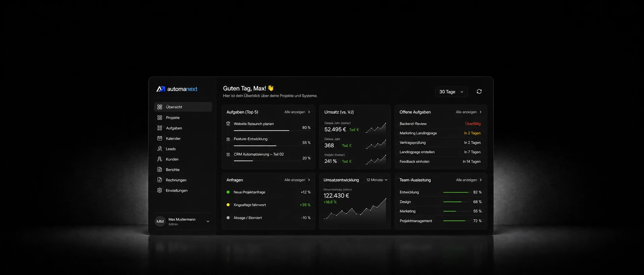This screenshot has width=644, height=275.
Task: Open Kalender via its sidebar calendar icon
Action: click(160, 138)
